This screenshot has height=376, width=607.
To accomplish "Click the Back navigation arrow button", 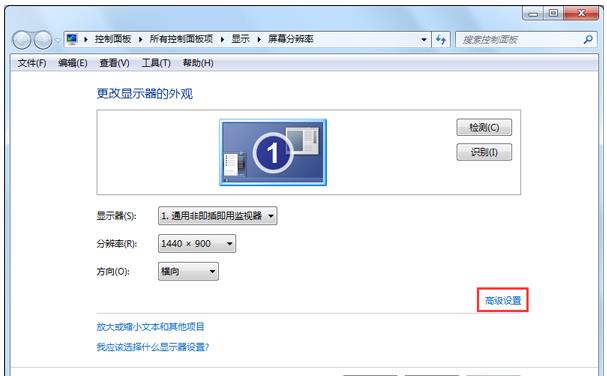I will coord(22,39).
